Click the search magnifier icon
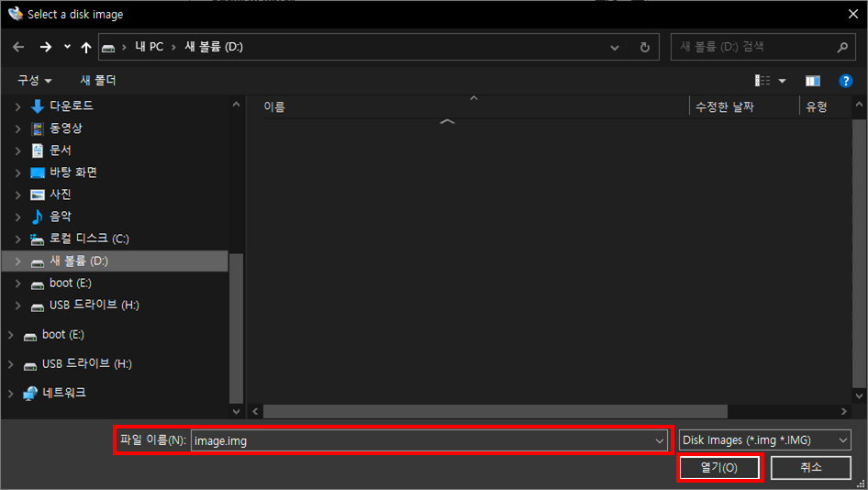Screen dimensions: 868x490 click(x=842, y=47)
